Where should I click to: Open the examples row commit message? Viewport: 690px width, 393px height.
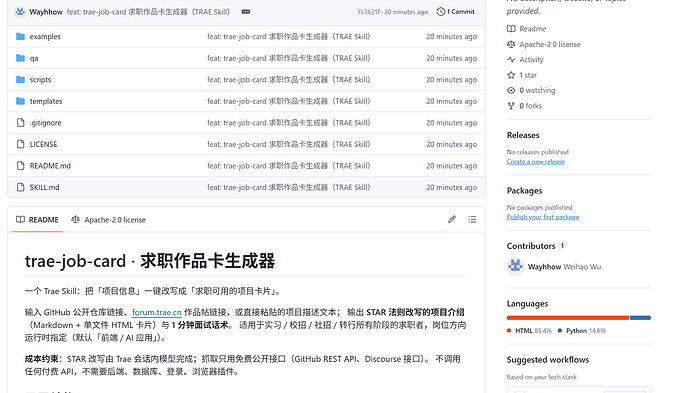289,37
